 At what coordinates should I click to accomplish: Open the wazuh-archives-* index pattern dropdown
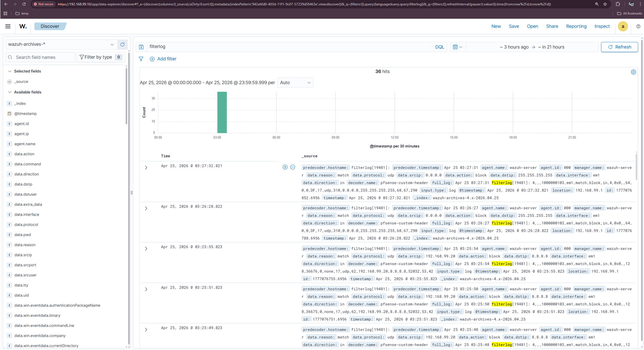[x=61, y=44]
